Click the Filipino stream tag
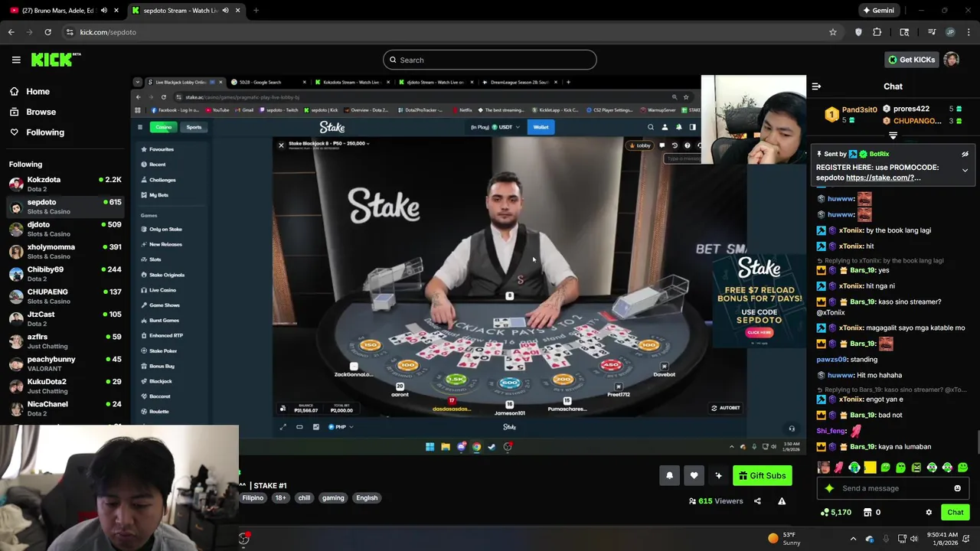Viewport: 980px width, 551px height. point(253,497)
